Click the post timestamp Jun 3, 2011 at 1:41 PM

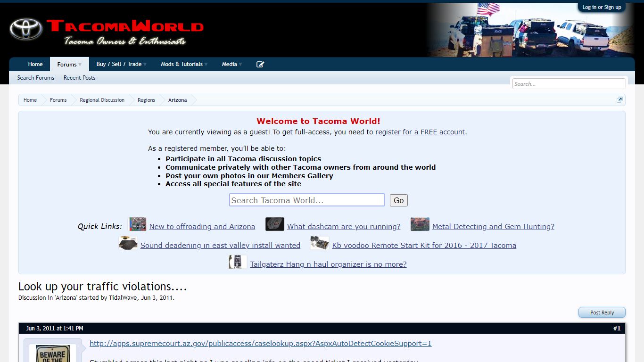(x=55, y=329)
